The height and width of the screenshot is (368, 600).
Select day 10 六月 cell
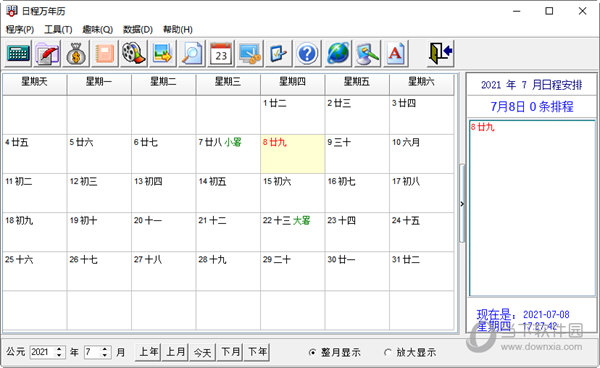pos(421,154)
